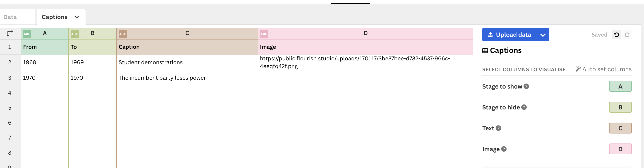
Task: Click the Student demonstrations cell
Action: (187, 62)
